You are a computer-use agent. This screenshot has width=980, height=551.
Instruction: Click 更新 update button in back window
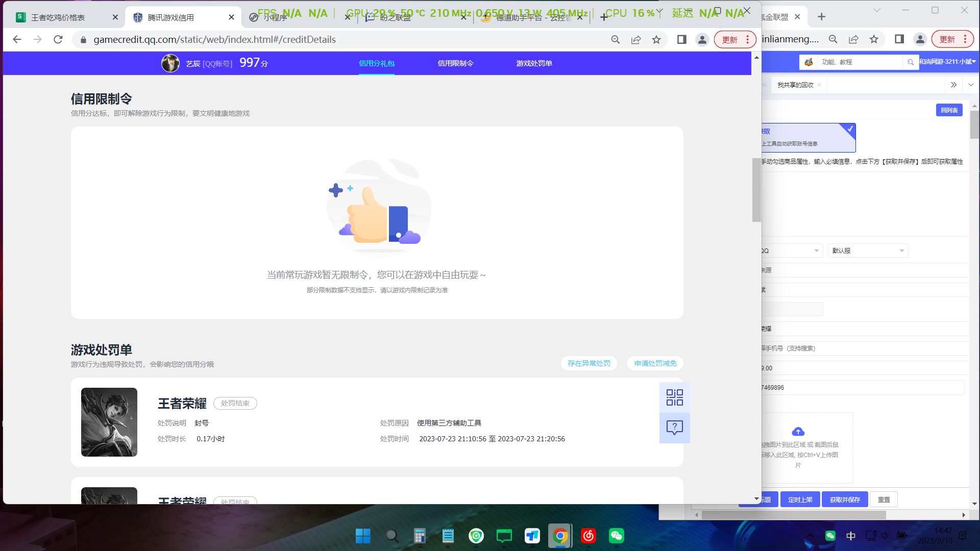coord(952,39)
